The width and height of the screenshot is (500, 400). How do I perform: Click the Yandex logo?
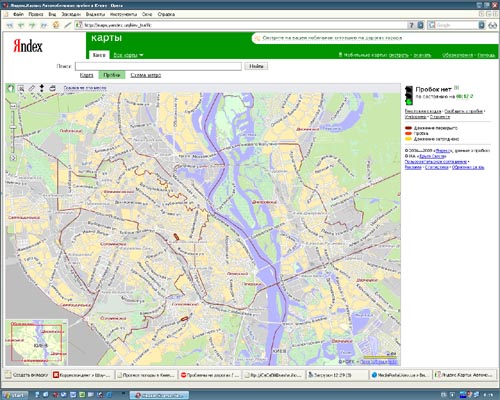coord(28,46)
